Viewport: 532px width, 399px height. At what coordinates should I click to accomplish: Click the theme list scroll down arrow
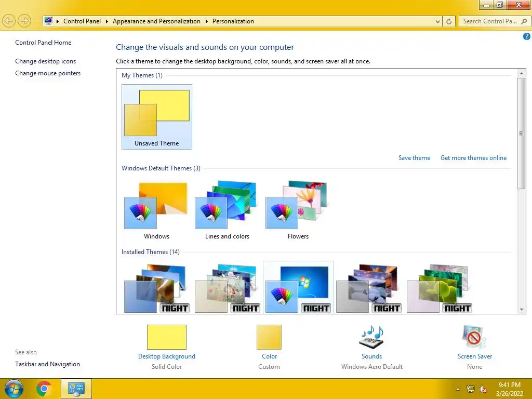521,310
